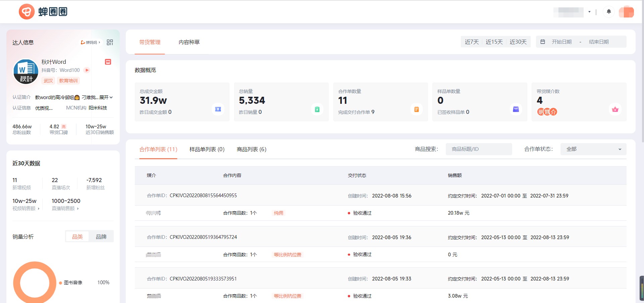Open the notification bell

click(x=609, y=12)
